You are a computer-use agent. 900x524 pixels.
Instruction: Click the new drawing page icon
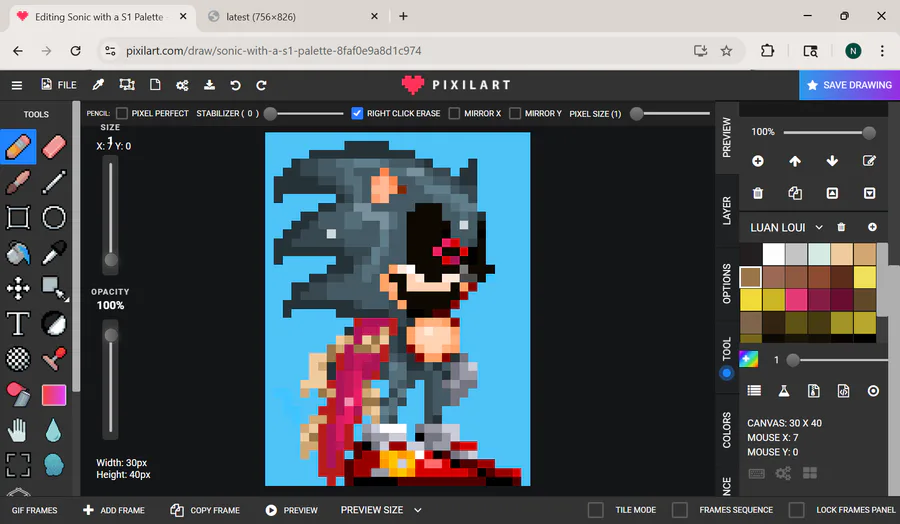click(x=155, y=85)
